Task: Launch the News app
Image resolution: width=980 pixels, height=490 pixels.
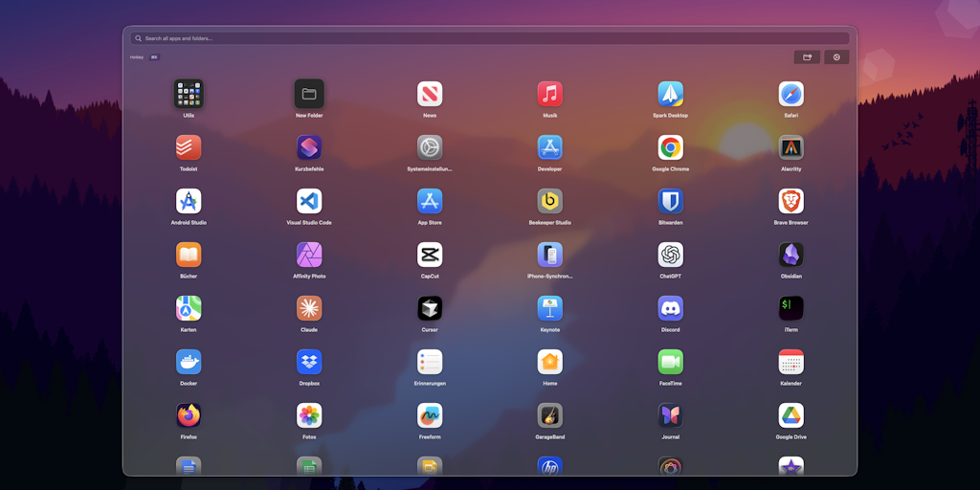Action: pyautogui.click(x=430, y=94)
